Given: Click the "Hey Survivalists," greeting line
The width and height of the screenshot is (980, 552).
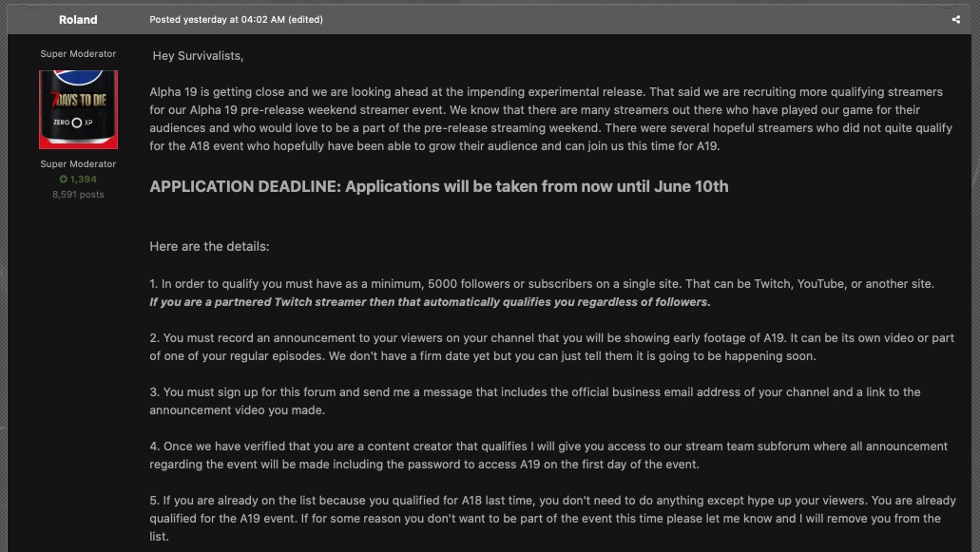Looking at the screenshot, I should click(x=198, y=56).
